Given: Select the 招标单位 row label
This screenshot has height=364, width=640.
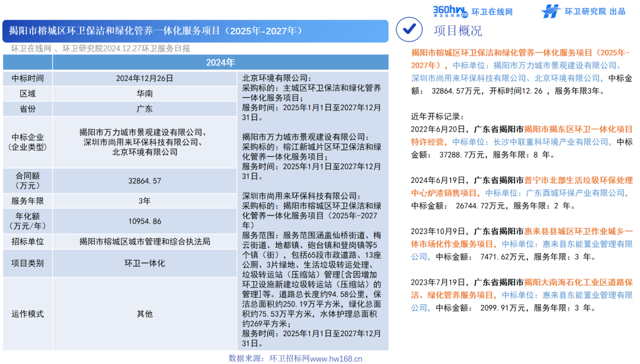Looking at the screenshot, I should coord(28,241).
